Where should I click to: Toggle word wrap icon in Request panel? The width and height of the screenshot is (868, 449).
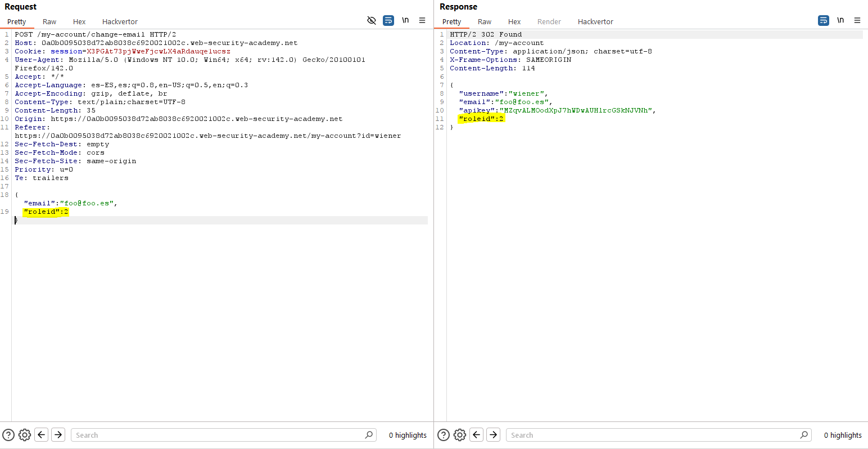(388, 20)
